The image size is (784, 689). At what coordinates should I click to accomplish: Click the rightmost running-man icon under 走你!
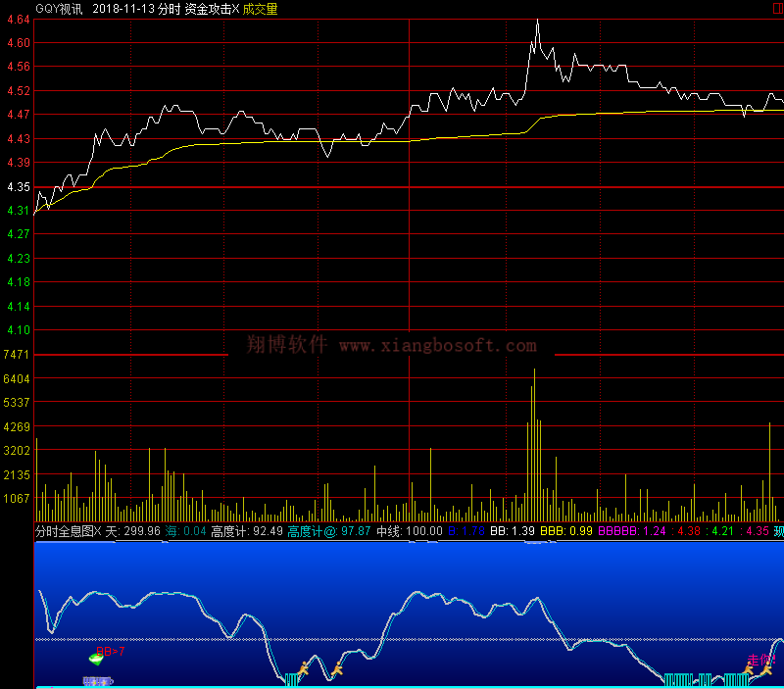(766, 669)
